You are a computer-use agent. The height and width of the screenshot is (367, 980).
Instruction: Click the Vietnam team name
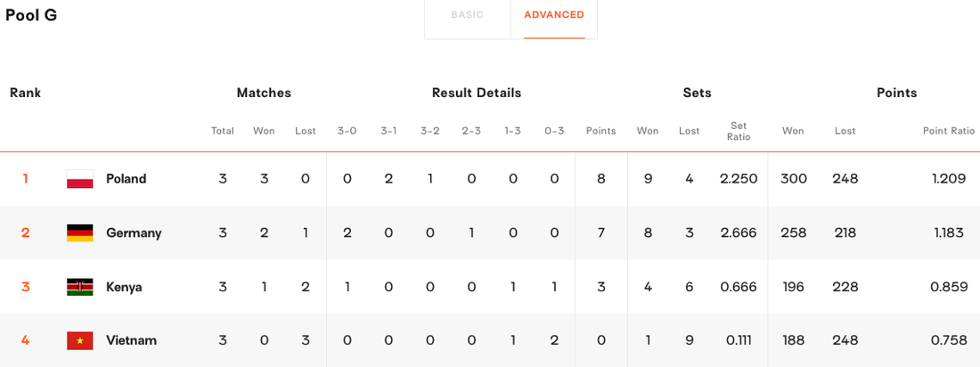coord(131,341)
